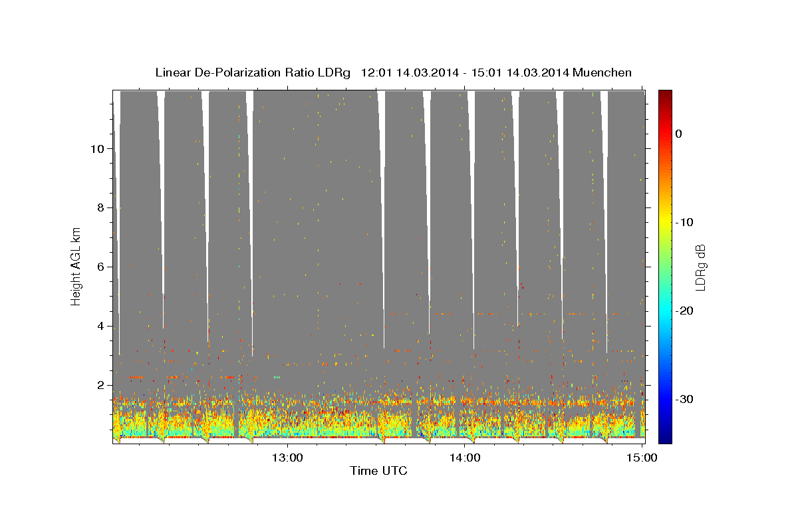The width and height of the screenshot is (798, 532).
Task: Pick the dark red top of the colorbar
Action: [664, 94]
